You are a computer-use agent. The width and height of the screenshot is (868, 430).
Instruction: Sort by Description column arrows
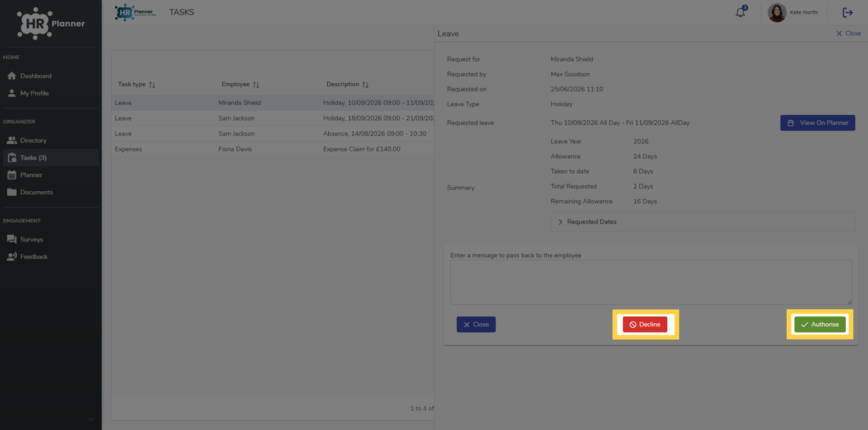pyautogui.click(x=365, y=85)
